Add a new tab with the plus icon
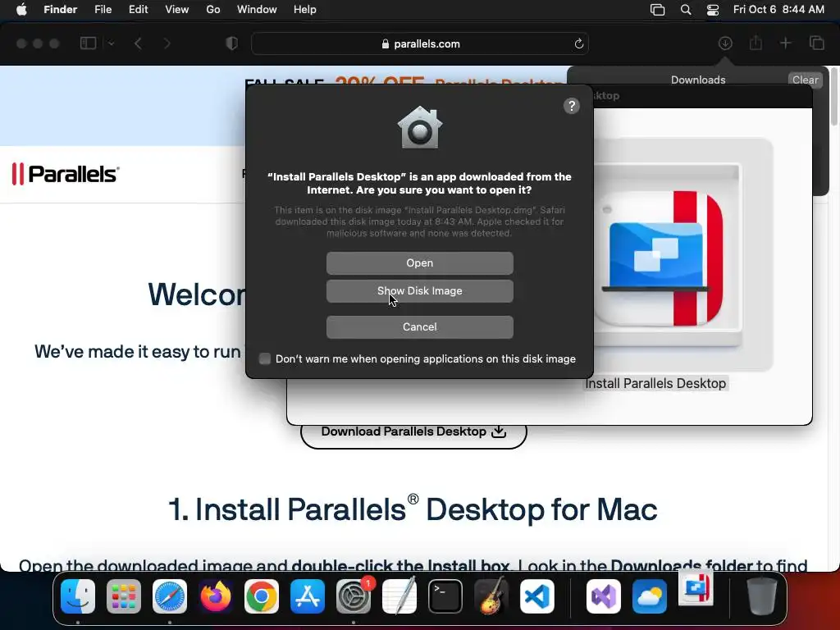840x630 pixels. 785,43
